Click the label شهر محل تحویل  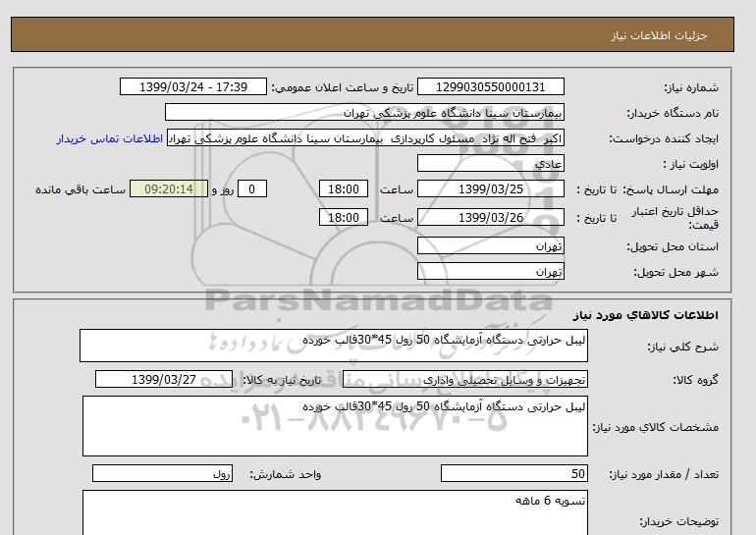pyautogui.click(x=675, y=272)
